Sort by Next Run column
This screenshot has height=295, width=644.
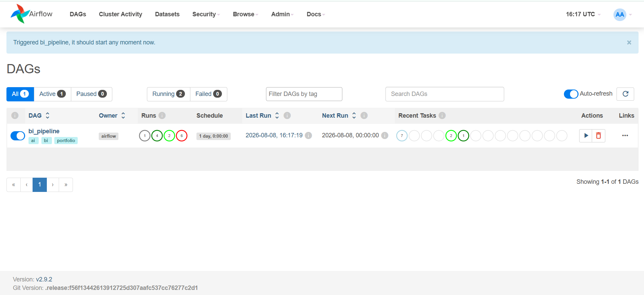(x=339, y=116)
